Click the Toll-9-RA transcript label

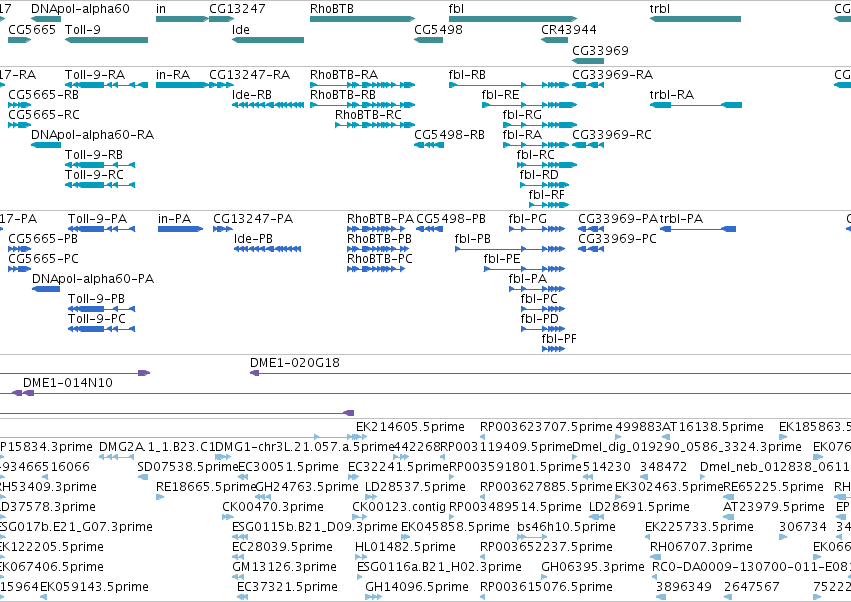(95, 74)
